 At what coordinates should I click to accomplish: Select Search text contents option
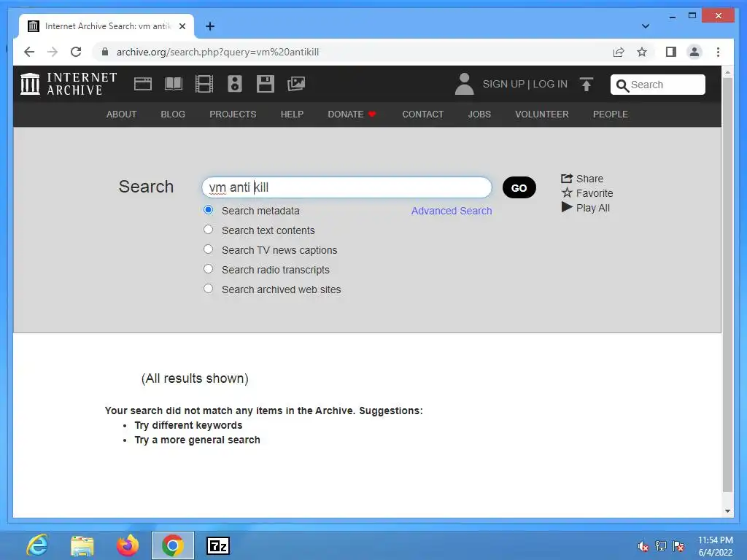click(x=208, y=230)
